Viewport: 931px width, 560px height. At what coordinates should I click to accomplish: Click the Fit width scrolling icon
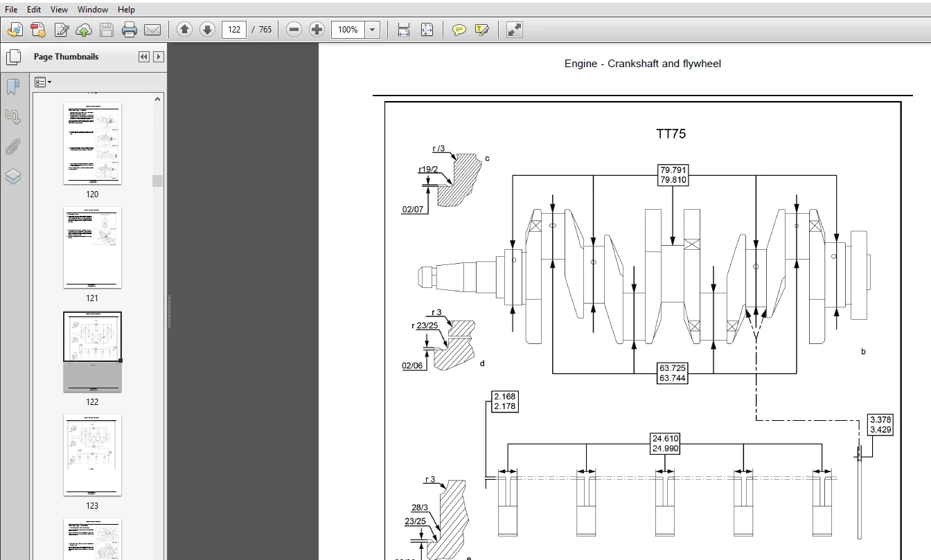pyautogui.click(x=404, y=30)
